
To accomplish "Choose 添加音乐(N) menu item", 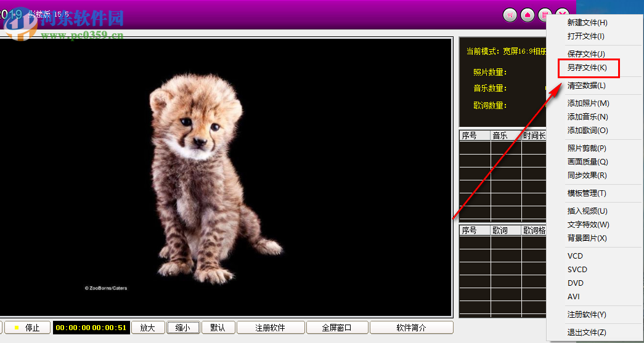I will (x=588, y=117).
